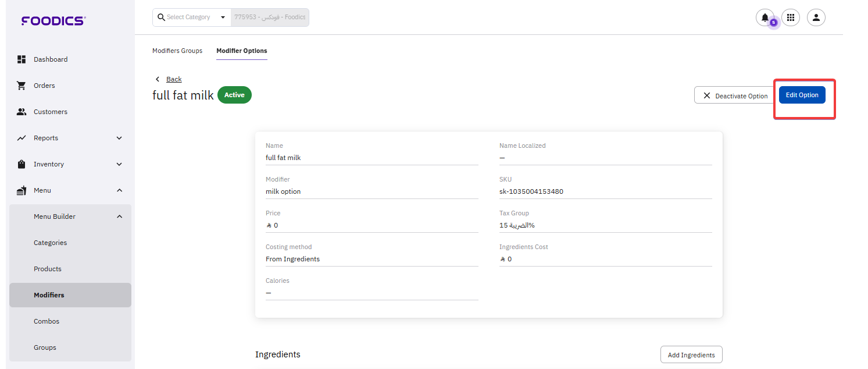Open the user profile icon
This screenshot has width=868, height=369.
pyautogui.click(x=816, y=17)
